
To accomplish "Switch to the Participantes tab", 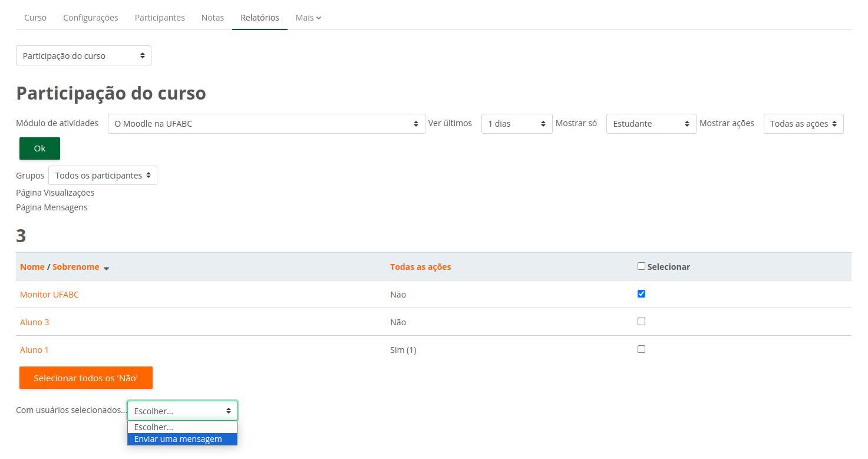I will [x=160, y=18].
